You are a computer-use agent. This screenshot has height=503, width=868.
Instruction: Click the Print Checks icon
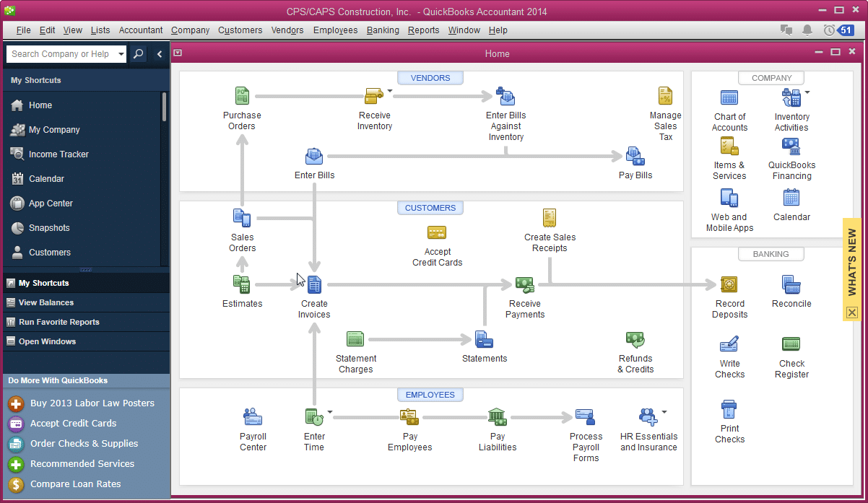point(729,410)
